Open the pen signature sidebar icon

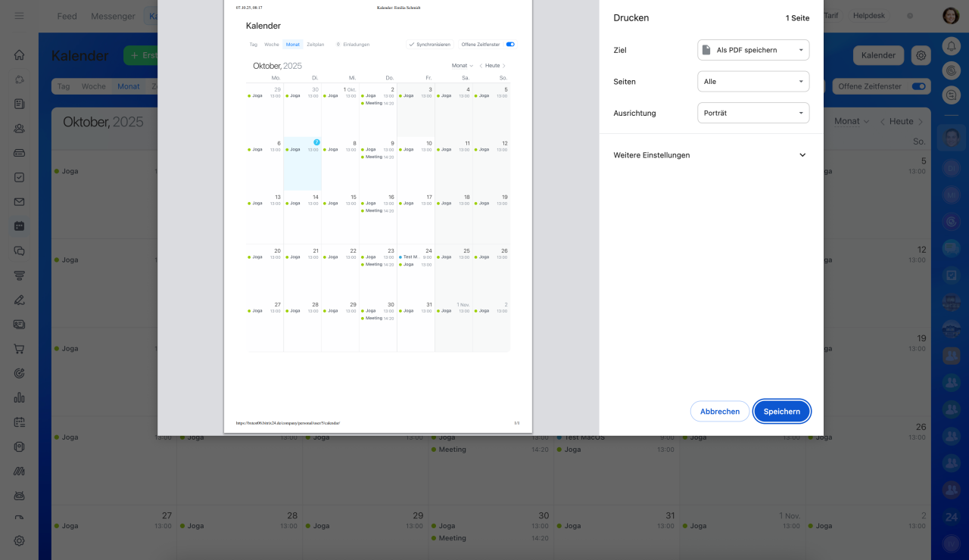tap(20, 300)
